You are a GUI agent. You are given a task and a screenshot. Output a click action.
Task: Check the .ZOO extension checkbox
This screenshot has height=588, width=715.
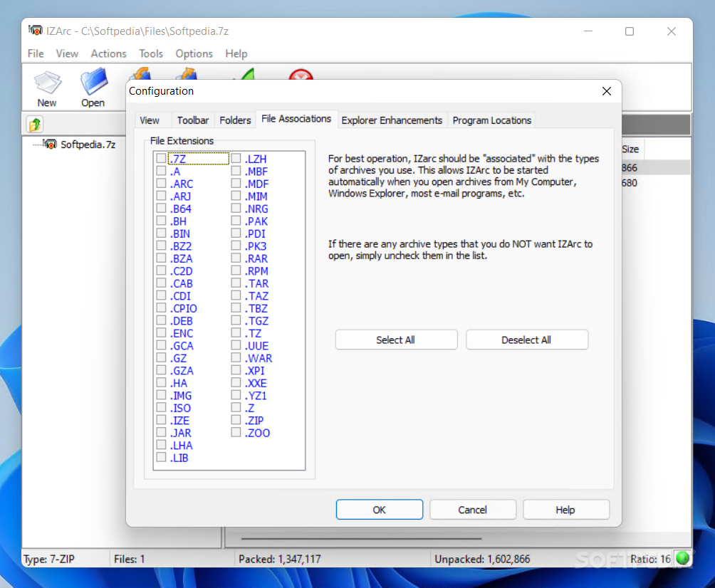[x=236, y=432]
